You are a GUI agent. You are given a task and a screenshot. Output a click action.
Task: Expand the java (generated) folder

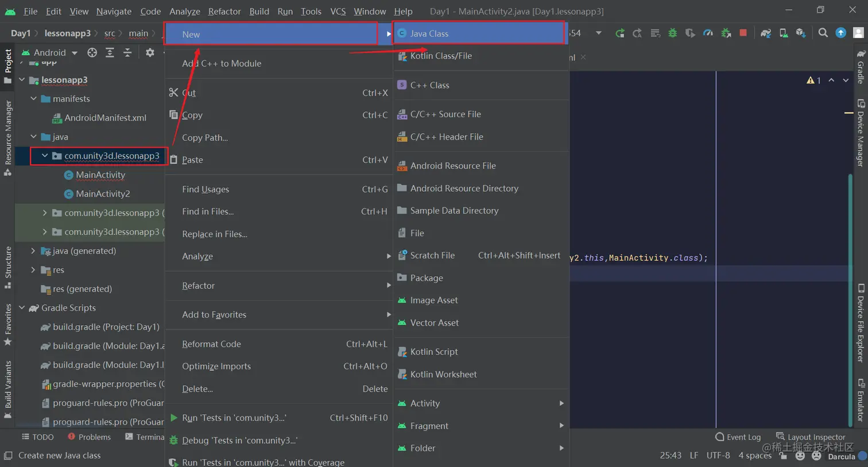pyautogui.click(x=33, y=251)
